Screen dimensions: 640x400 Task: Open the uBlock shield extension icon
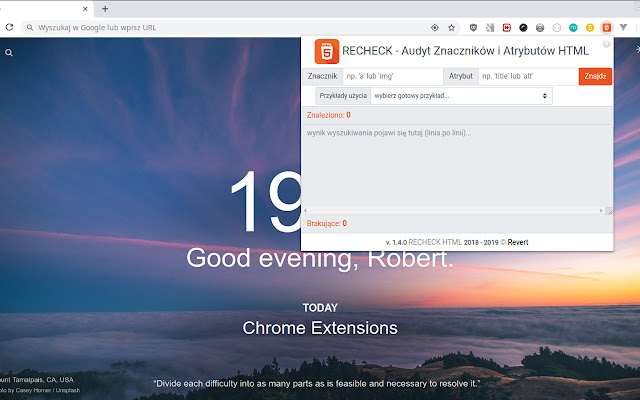point(473,28)
